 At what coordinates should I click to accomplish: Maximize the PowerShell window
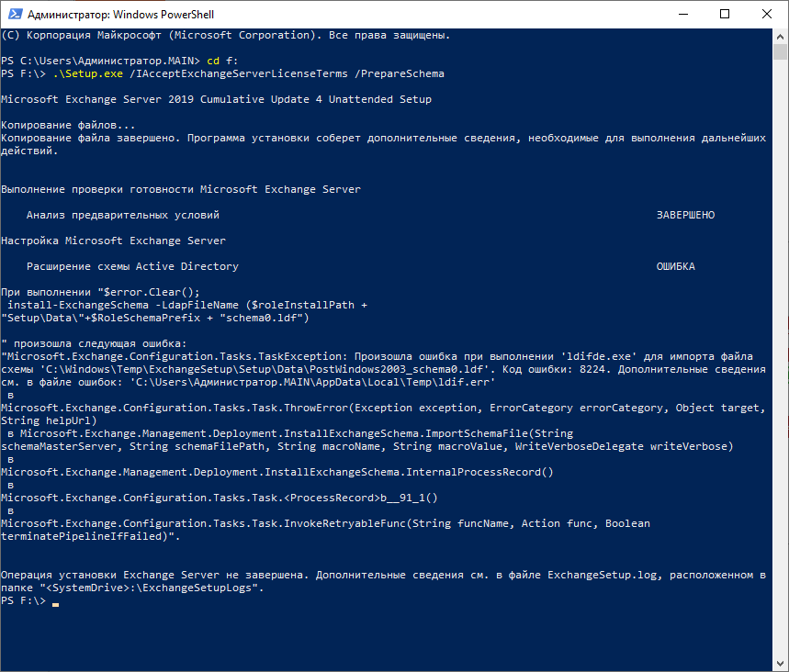(x=725, y=14)
